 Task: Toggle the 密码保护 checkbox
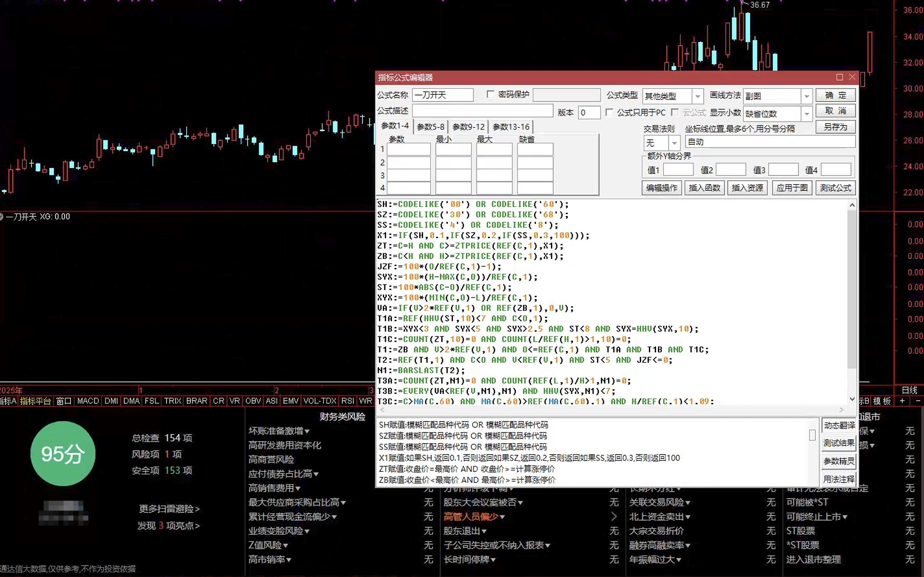(491, 95)
